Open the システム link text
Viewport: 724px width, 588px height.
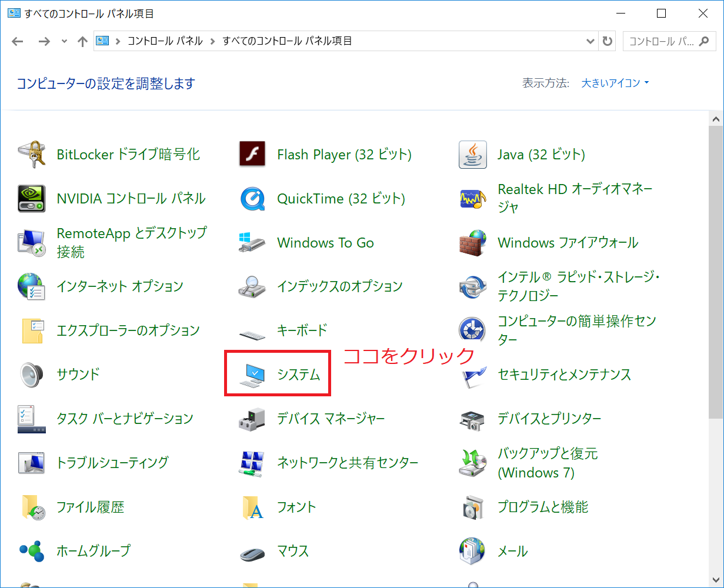(x=299, y=375)
